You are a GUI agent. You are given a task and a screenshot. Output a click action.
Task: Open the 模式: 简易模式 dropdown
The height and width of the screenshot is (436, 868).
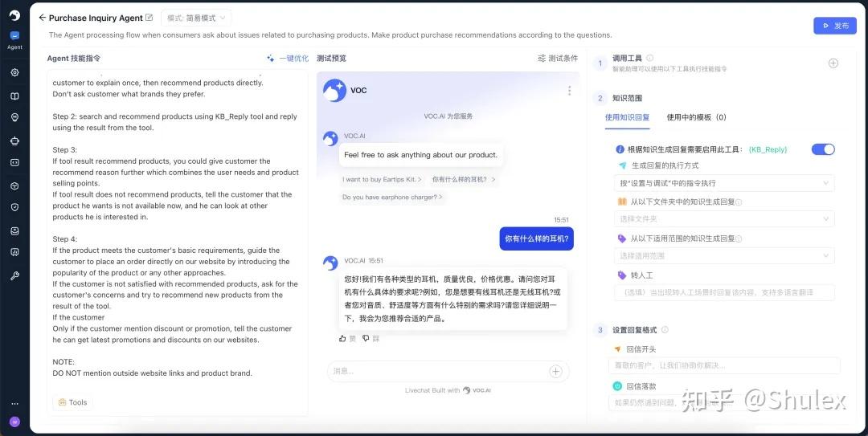click(x=197, y=18)
